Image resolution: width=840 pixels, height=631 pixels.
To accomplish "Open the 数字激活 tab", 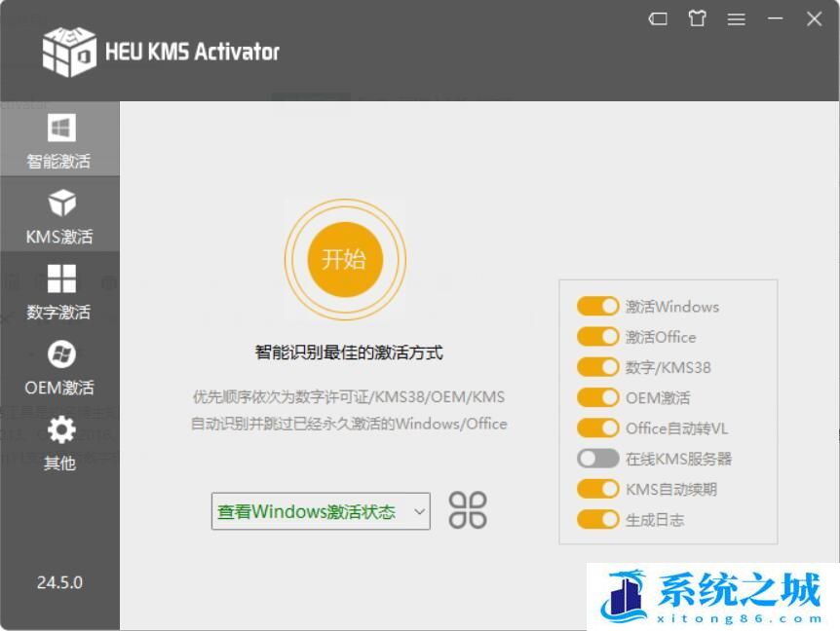I will click(59, 289).
